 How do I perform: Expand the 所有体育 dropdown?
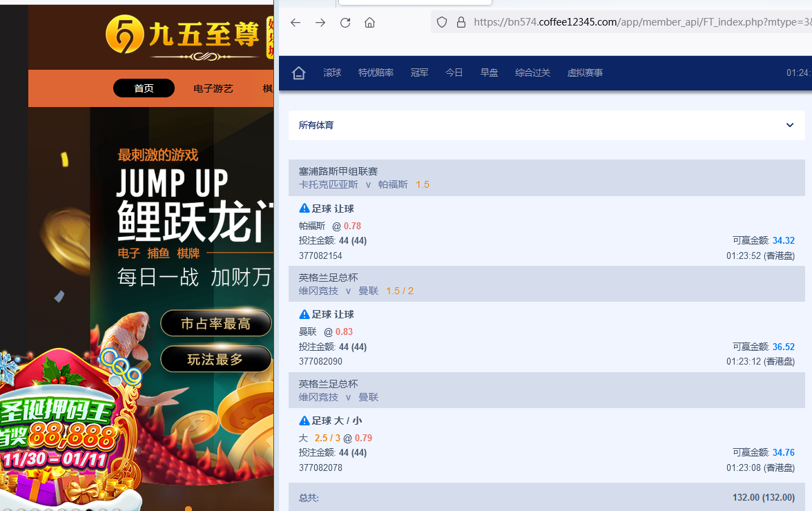545,125
